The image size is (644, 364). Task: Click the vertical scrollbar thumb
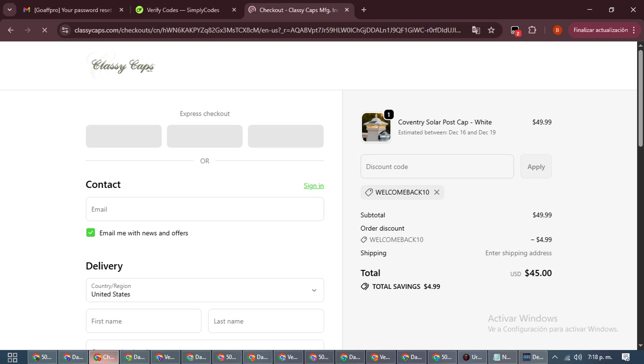click(641, 98)
